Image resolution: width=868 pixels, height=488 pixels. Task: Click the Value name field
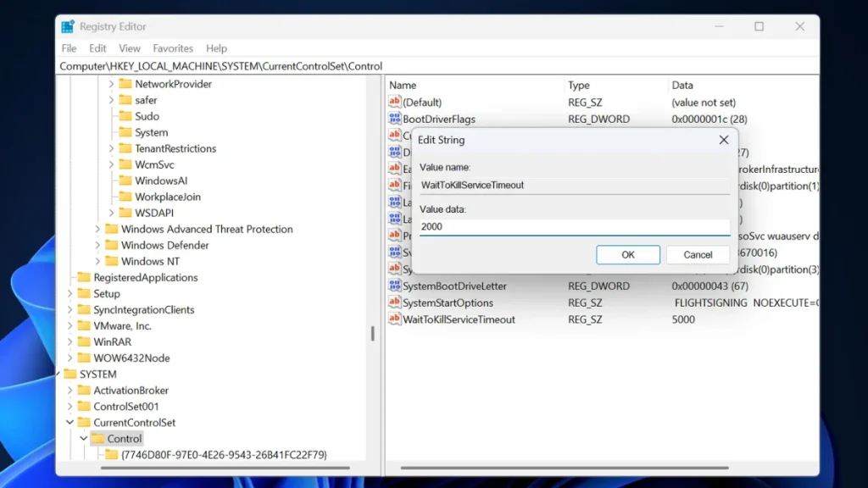tap(575, 185)
